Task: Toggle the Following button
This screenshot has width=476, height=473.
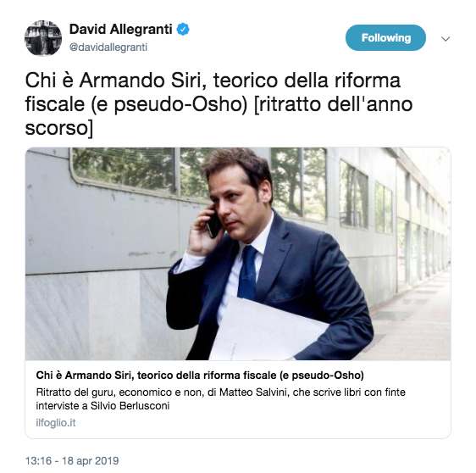Action: pos(385,37)
